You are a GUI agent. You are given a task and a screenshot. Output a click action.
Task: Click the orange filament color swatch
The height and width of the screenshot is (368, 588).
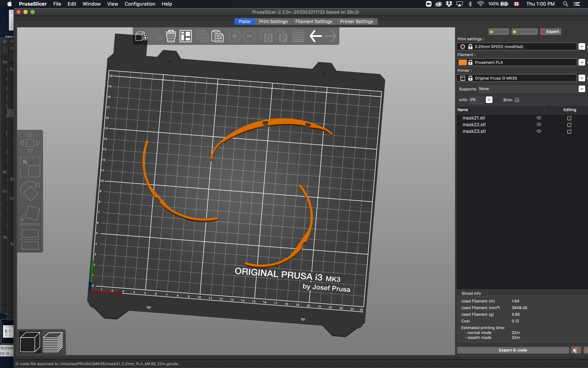pos(462,62)
